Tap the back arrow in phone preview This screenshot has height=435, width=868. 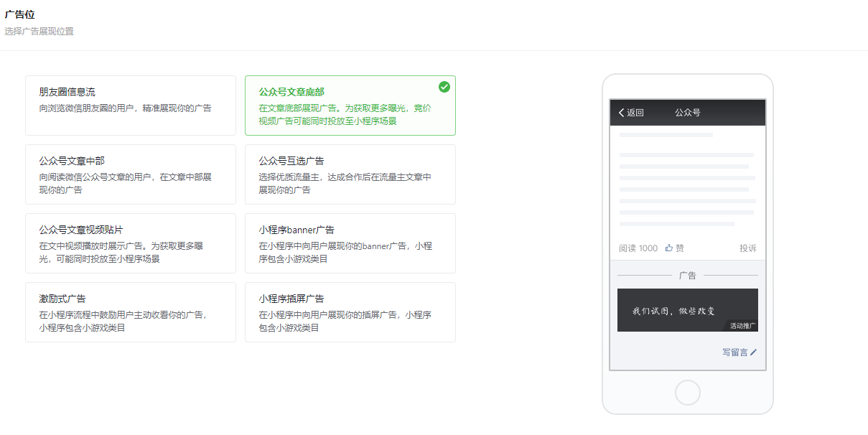[622, 113]
